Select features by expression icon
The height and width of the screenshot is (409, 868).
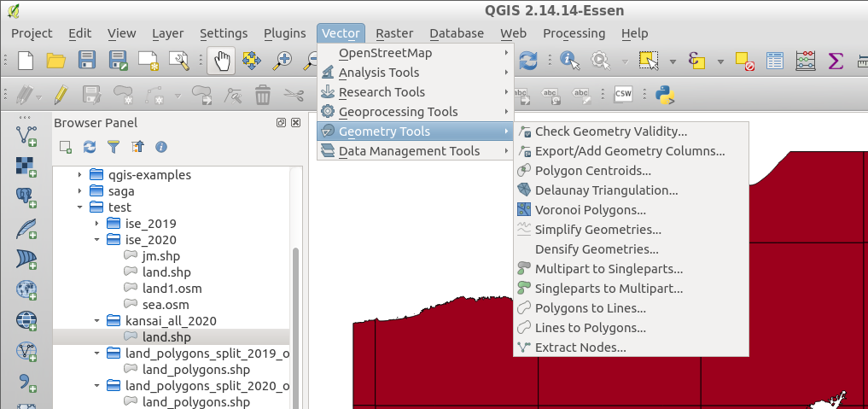tap(697, 61)
